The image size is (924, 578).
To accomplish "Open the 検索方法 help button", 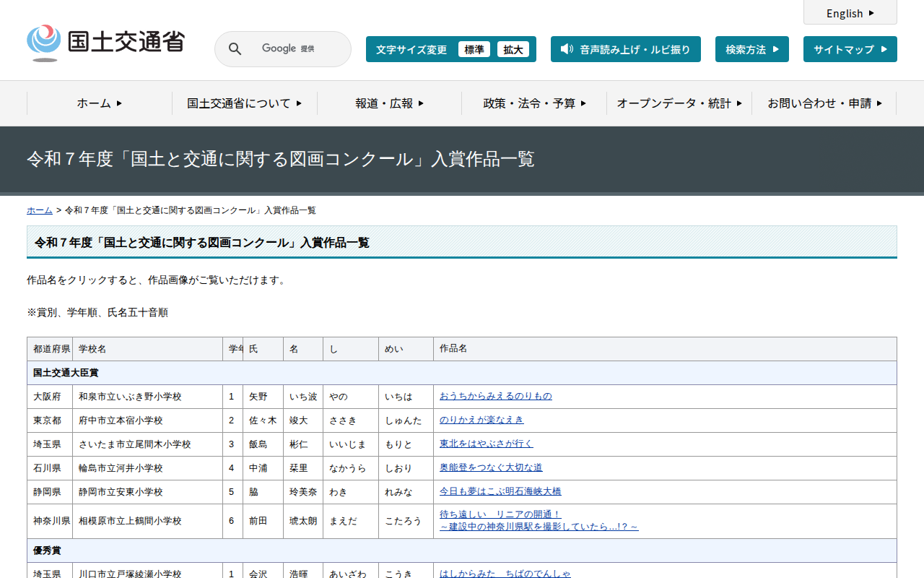I will pos(751,49).
